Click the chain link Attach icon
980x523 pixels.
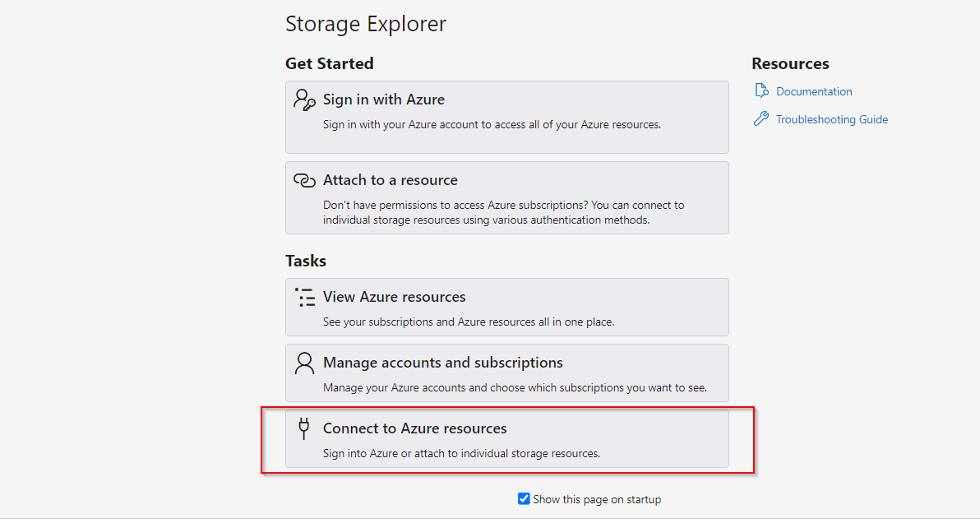304,181
